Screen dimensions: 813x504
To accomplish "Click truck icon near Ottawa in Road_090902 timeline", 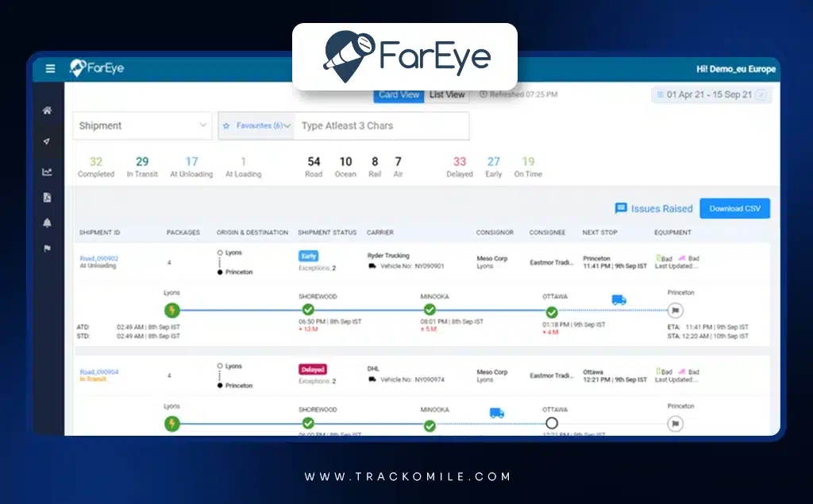I will [618, 300].
